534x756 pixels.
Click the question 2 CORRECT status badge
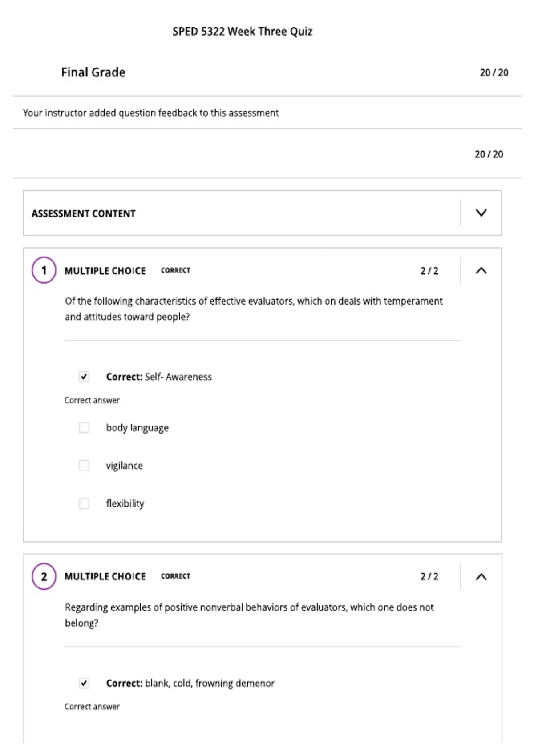pos(175,576)
